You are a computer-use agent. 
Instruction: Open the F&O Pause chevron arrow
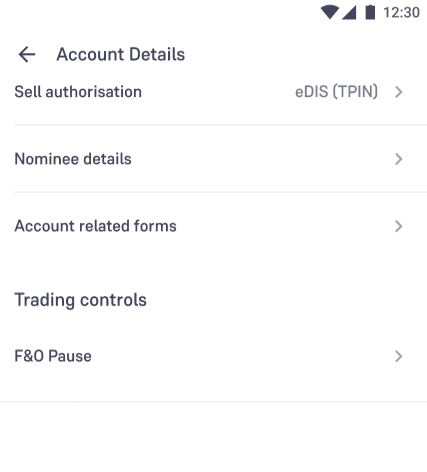click(398, 356)
